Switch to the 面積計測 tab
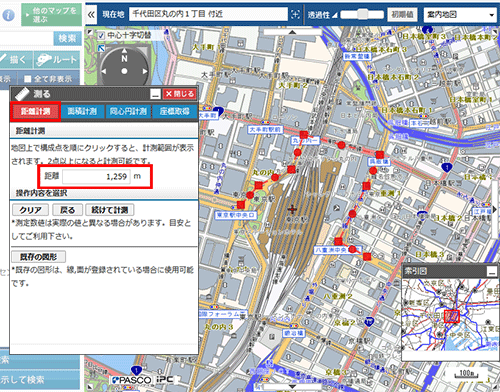Viewport: 500px width, 392px height. click(82, 111)
